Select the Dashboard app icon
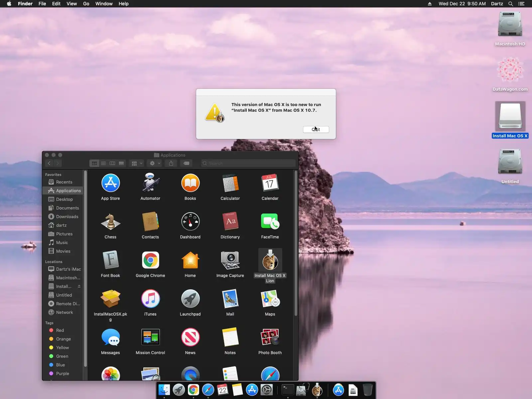Viewport: 532px width, 399px height. 190,221
